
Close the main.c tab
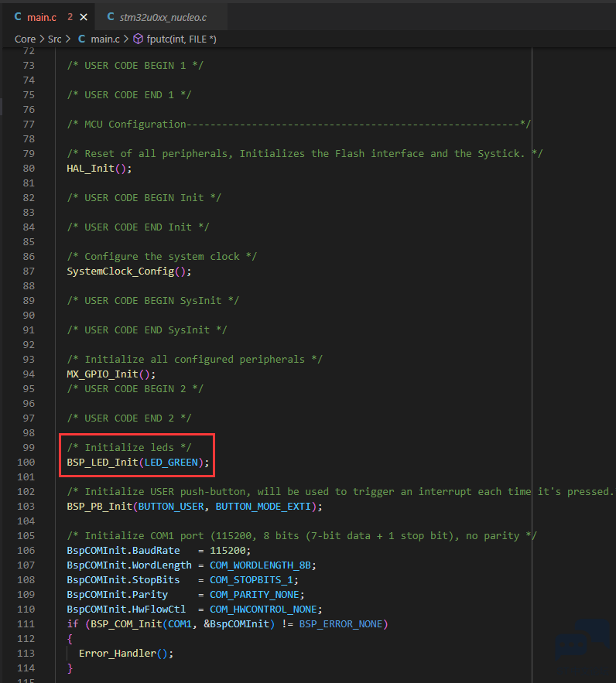coord(84,16)
